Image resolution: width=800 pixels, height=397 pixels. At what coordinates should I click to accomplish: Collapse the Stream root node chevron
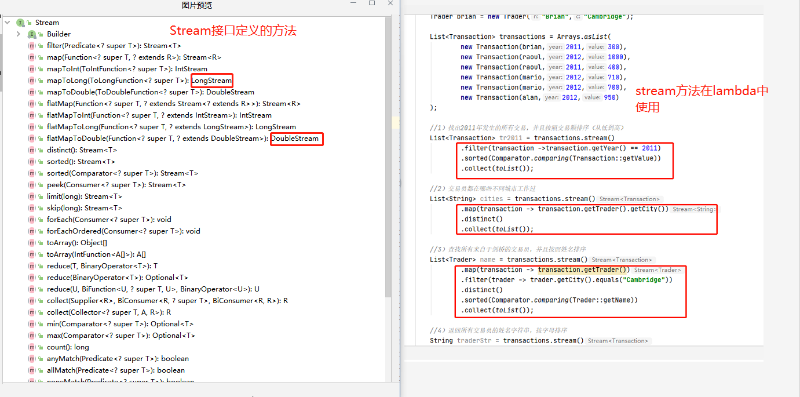[7, 22]
